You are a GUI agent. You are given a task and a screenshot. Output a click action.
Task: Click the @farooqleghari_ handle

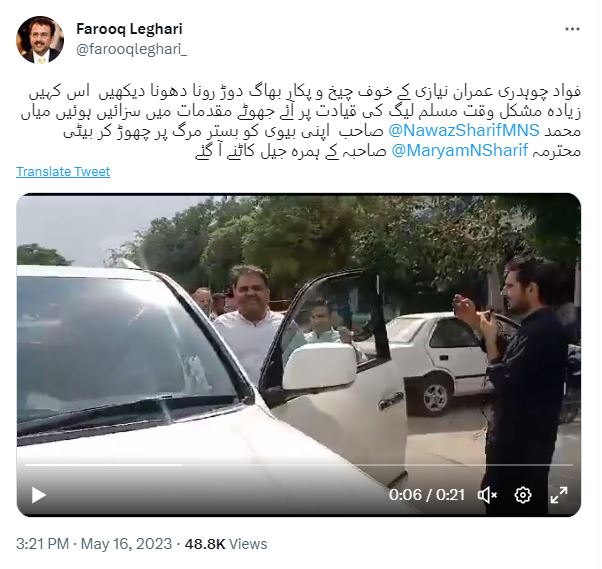(x=131, y=49)
